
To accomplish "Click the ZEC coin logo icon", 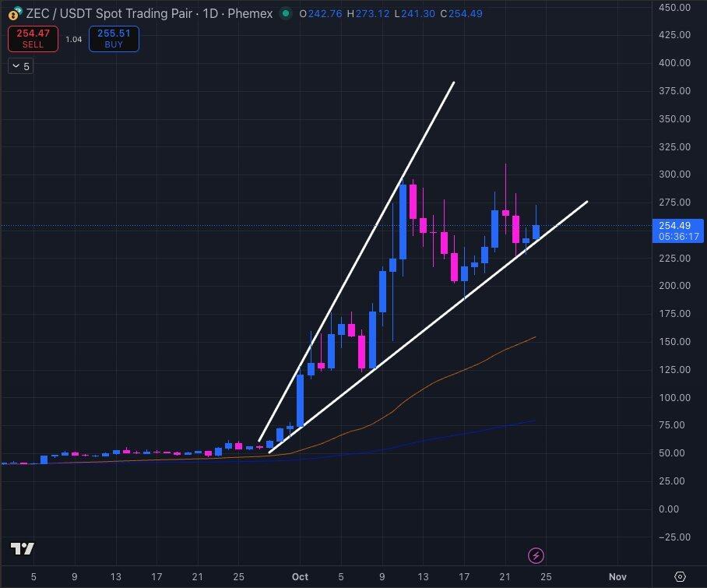I will click(14, 14).
